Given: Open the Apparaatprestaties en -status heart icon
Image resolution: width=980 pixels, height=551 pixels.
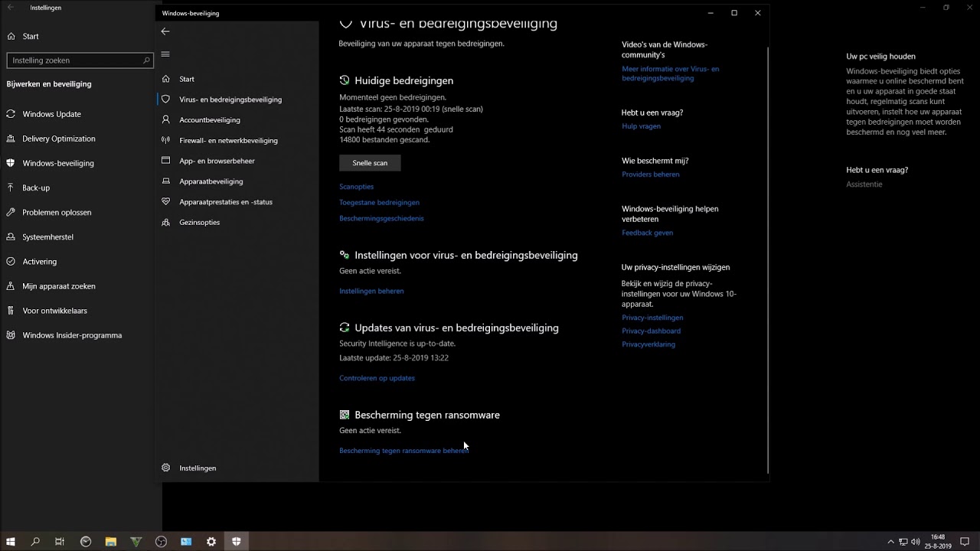Looking at the screenshot, I should pyautogui.click(x=165, y=202).
